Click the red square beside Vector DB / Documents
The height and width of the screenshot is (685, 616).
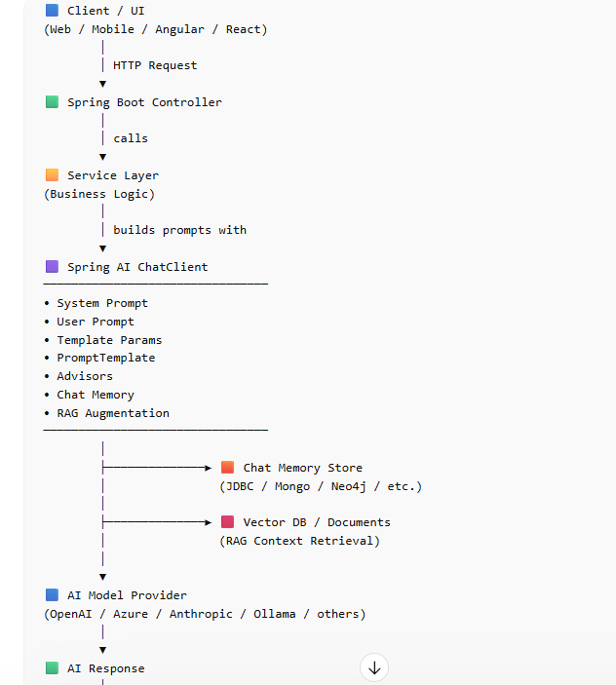(227, 522)
